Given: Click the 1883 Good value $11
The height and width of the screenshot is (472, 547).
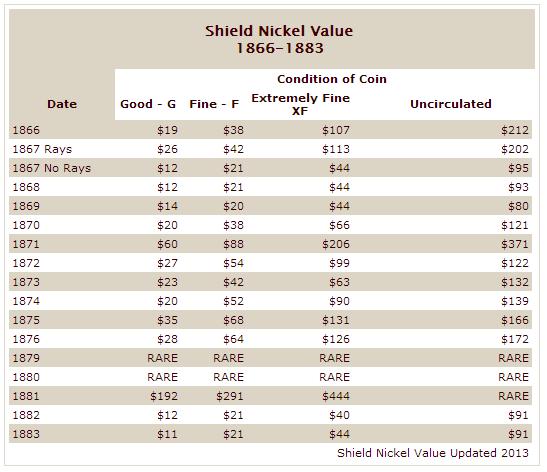Looking at the screenshot, I should (167, 434).
